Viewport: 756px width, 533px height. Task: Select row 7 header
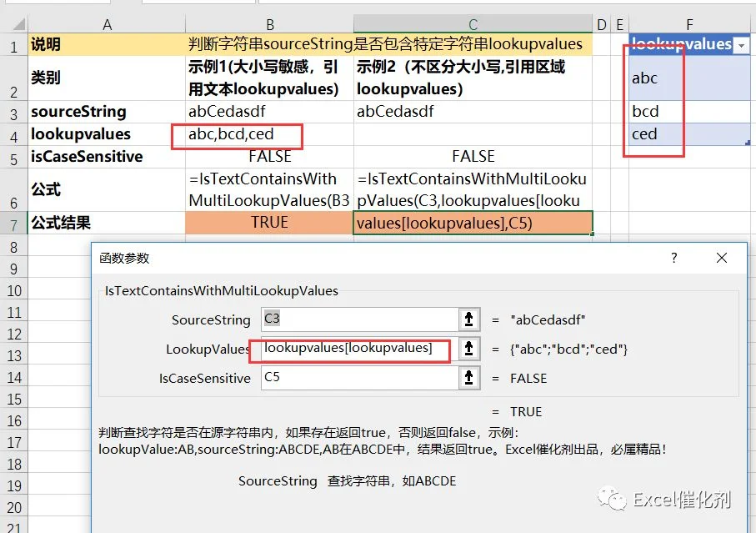pyautogui.click(x=14, y=224)
